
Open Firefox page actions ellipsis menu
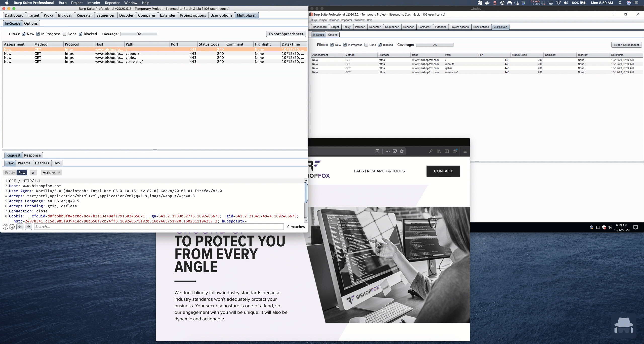387,151
